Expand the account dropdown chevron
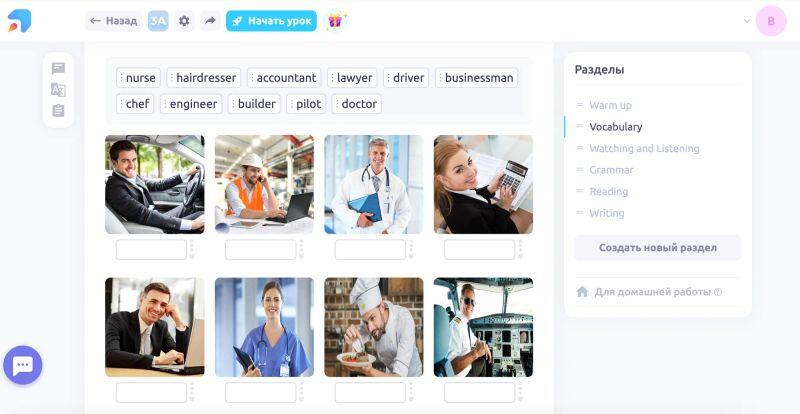The height and width of the screenshot is (414, 800). [x=746, y=21]
